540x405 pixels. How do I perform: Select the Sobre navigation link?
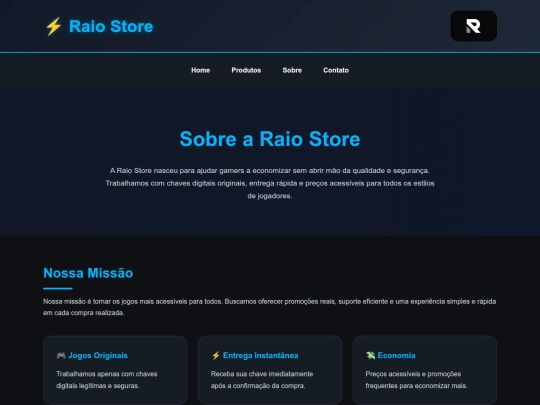click(292, 70)
